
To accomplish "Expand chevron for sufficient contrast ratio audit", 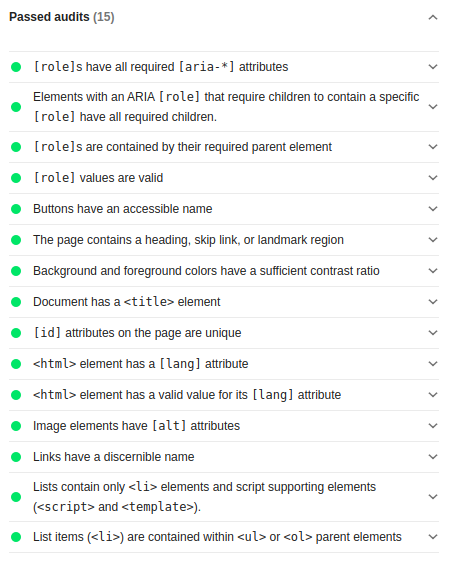I will [433, 271].
